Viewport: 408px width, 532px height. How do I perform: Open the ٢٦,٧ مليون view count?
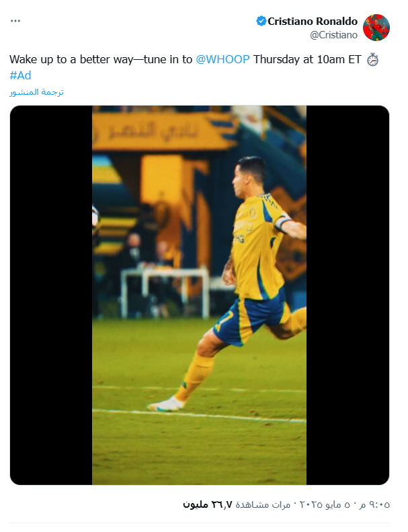coord(208,504)
